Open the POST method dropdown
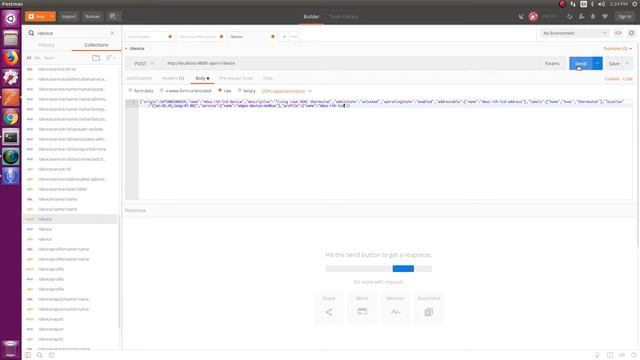 click(144, 63)
